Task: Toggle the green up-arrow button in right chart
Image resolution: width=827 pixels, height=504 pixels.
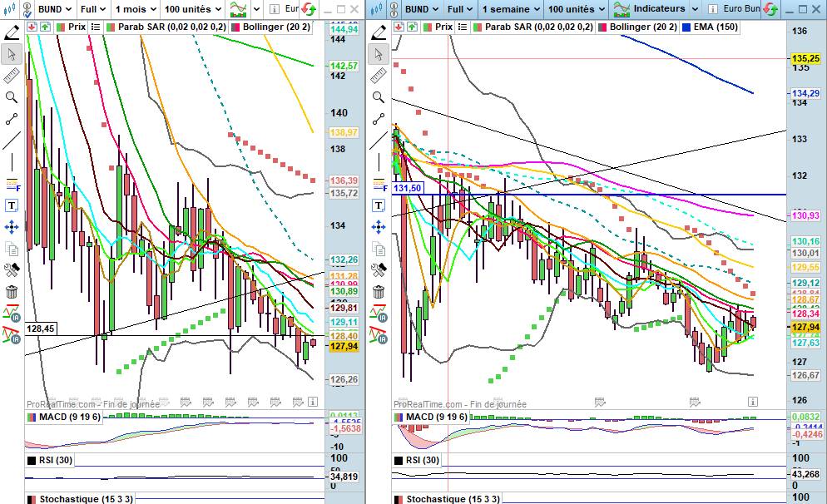Action: tap(410, 27)
